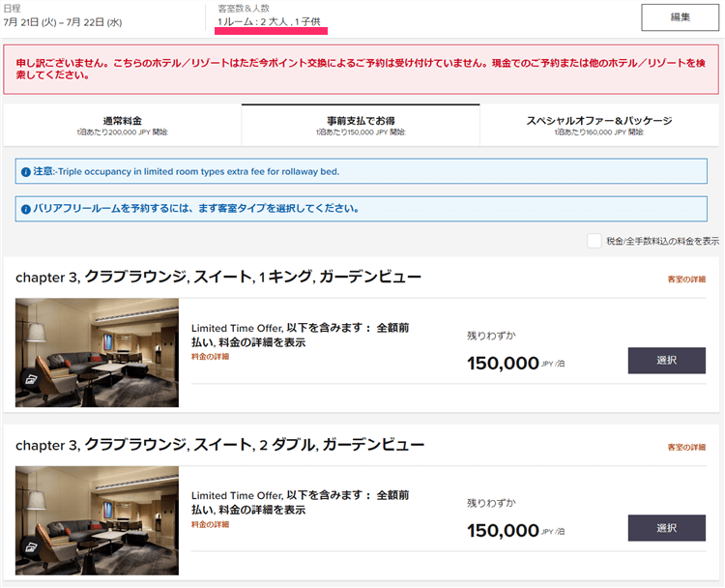View 料金の詳細 for 2 ダブル suite
The height and width of the screenshot is (588, 725).
210,524
